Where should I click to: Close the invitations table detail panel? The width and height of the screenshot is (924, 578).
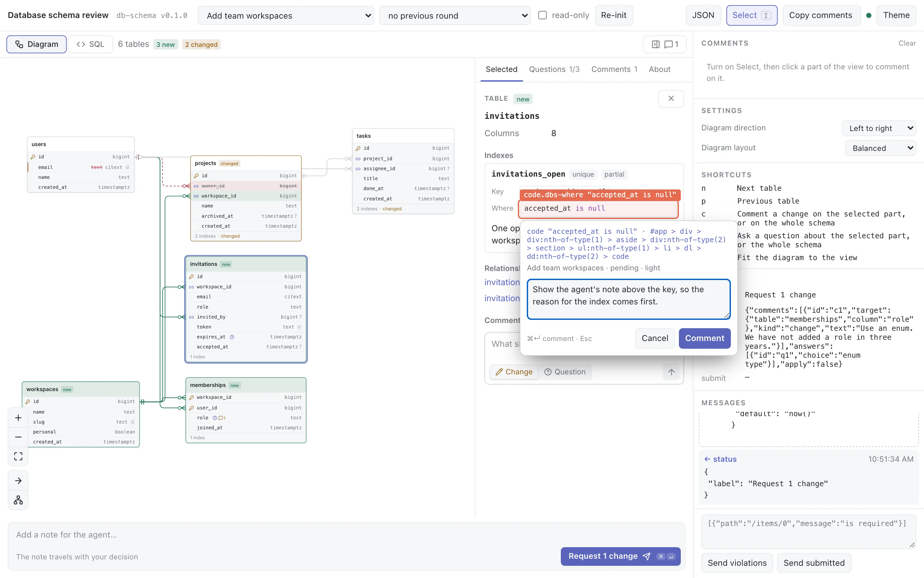671,99
